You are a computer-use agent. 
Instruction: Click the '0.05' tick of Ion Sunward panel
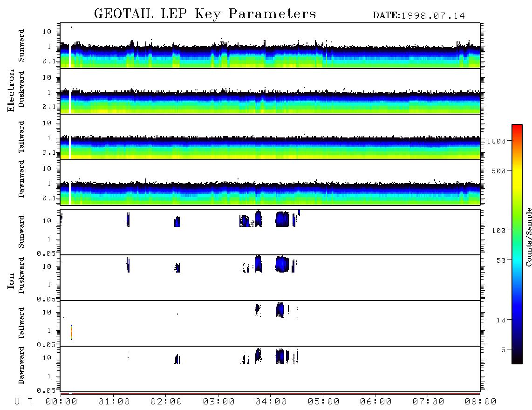click(46, 253)
